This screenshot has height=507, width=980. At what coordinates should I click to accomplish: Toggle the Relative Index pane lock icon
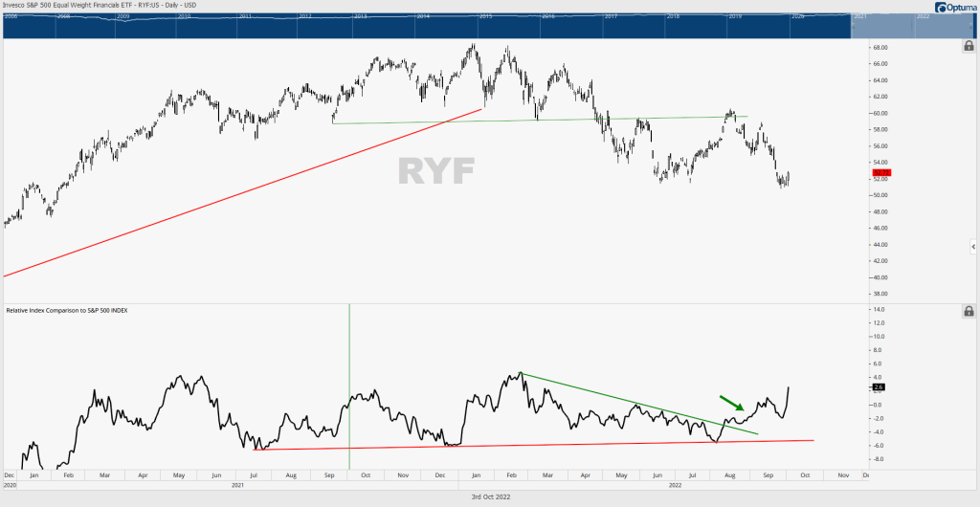pos(969,311)
